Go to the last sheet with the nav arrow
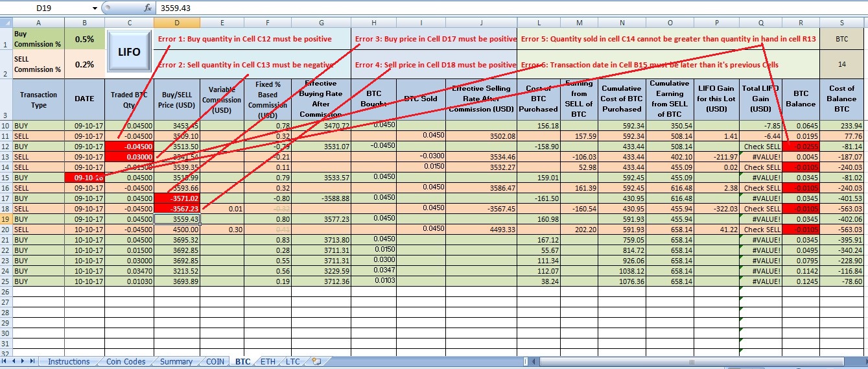This screenshot has width=868, height=369. (32, 361)
